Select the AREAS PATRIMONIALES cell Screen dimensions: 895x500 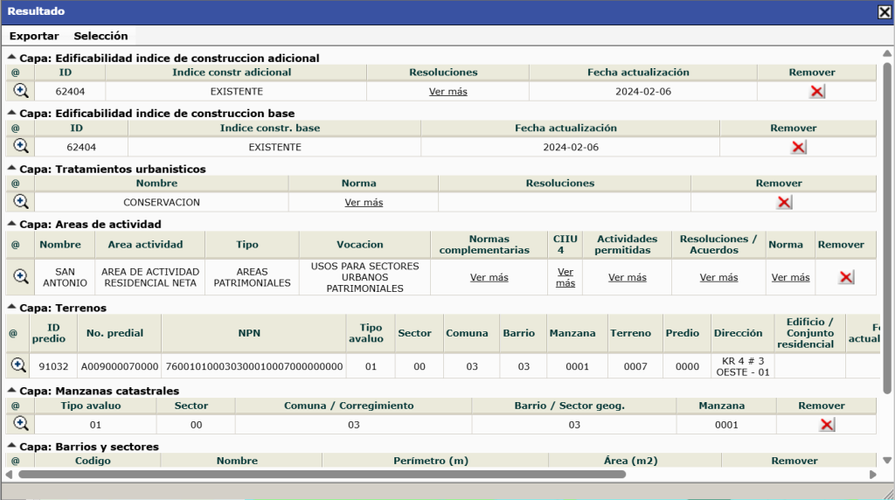[x=252, y=277]
